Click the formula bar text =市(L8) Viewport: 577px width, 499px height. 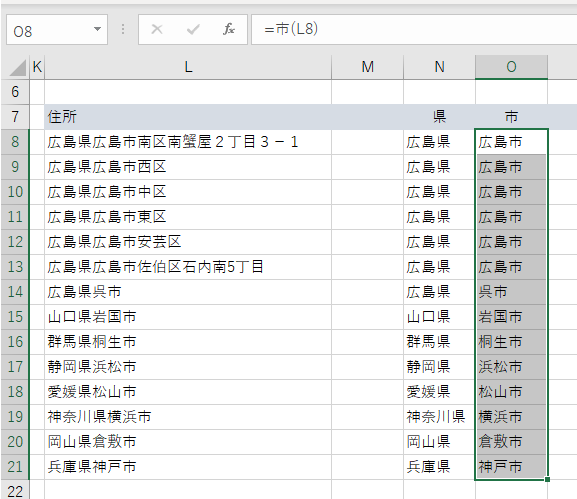coord(291,29)
